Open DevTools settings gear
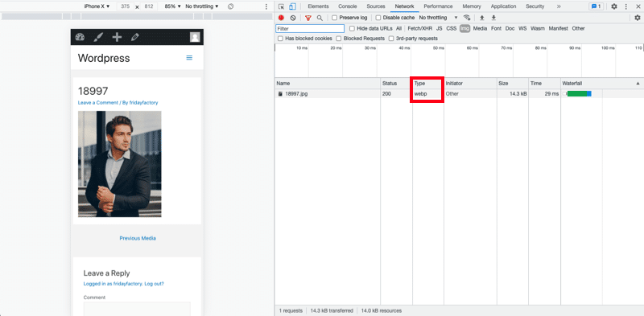 tap(613, 6)
